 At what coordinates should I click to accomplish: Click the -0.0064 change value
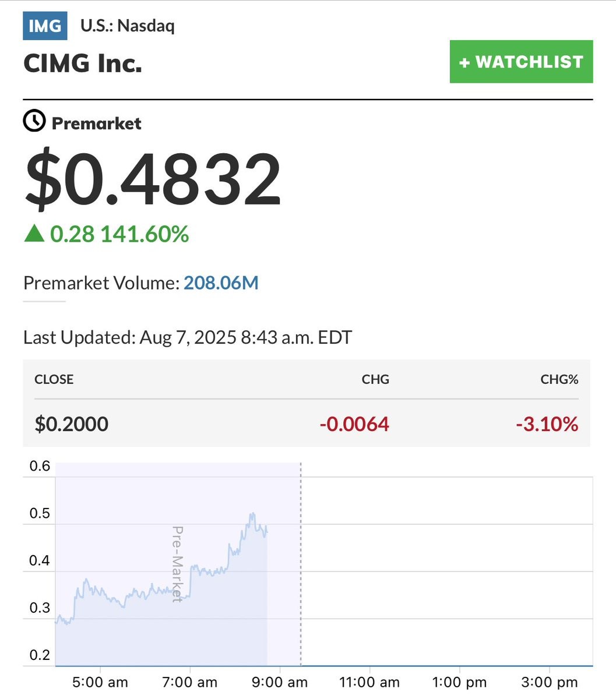click(354, 423)
